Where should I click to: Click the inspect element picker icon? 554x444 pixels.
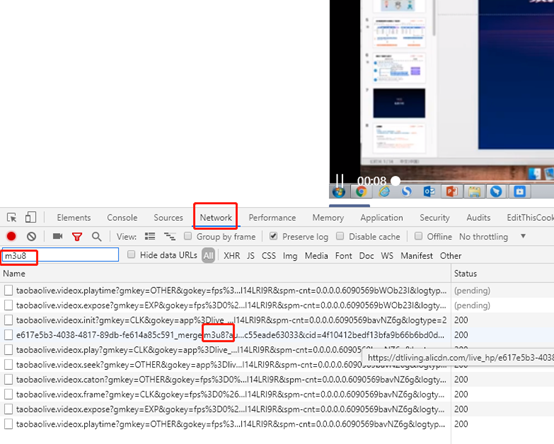pyautogui.click(x=12, y=217)
